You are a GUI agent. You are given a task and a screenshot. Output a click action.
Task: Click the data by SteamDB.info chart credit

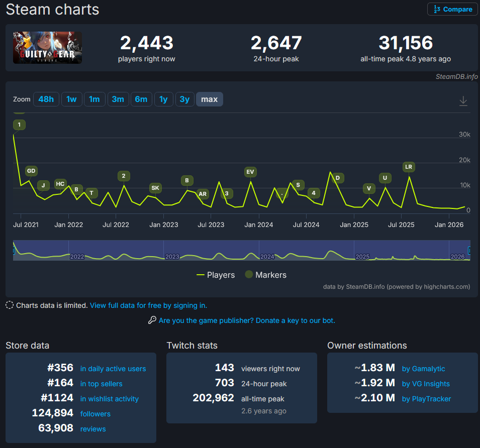coord(397,287)
